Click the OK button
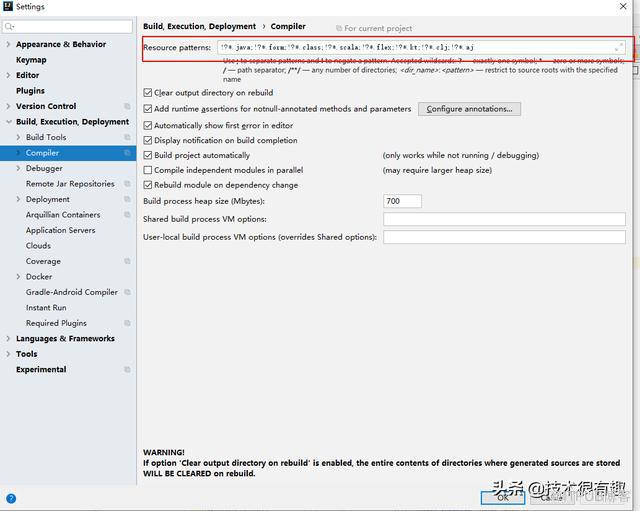640x511 pixels. coord(502,498)
